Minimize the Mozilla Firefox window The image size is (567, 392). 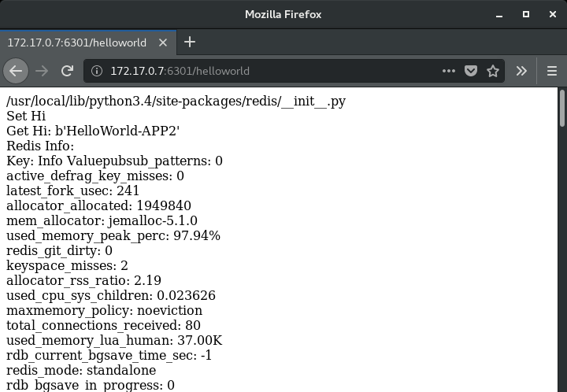pyautogui.click(x=500, y=14)
